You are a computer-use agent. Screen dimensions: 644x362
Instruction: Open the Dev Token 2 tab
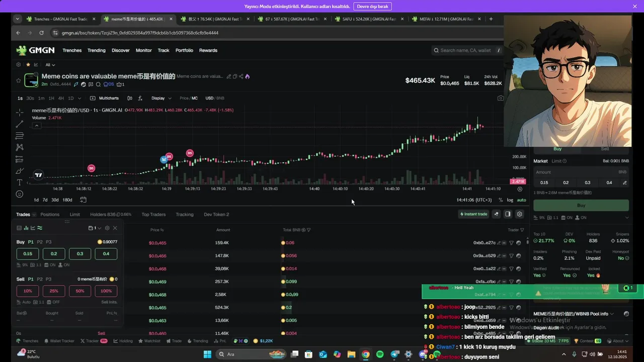coord(216,215)
